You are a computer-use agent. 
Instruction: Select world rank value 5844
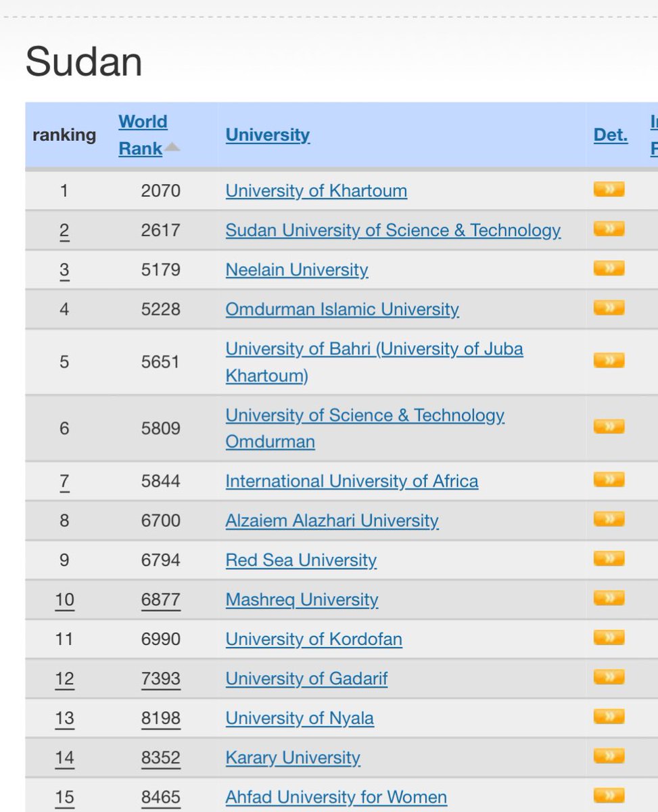(x=161, y=481)
